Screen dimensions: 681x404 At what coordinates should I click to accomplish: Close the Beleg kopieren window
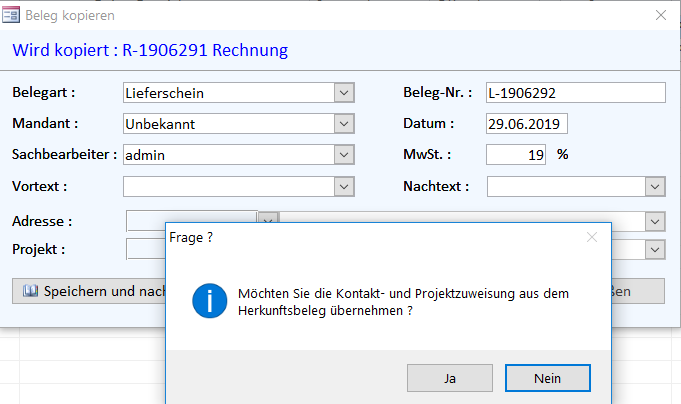660,15
